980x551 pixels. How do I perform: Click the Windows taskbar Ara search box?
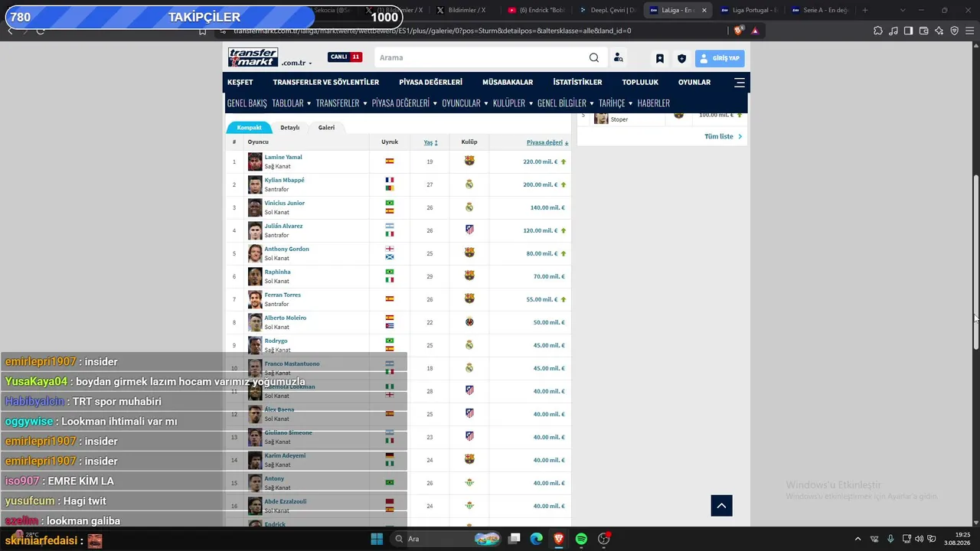pos(446,539)
